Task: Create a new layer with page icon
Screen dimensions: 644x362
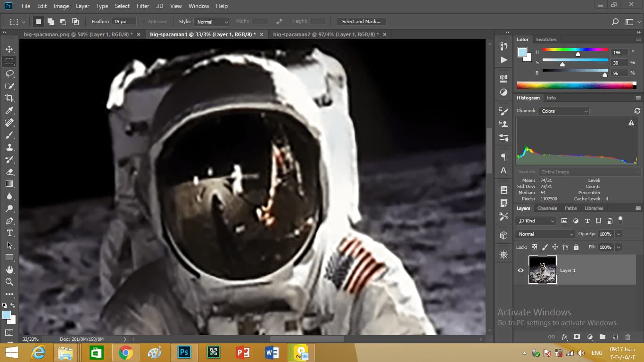Action: [615, 337]
